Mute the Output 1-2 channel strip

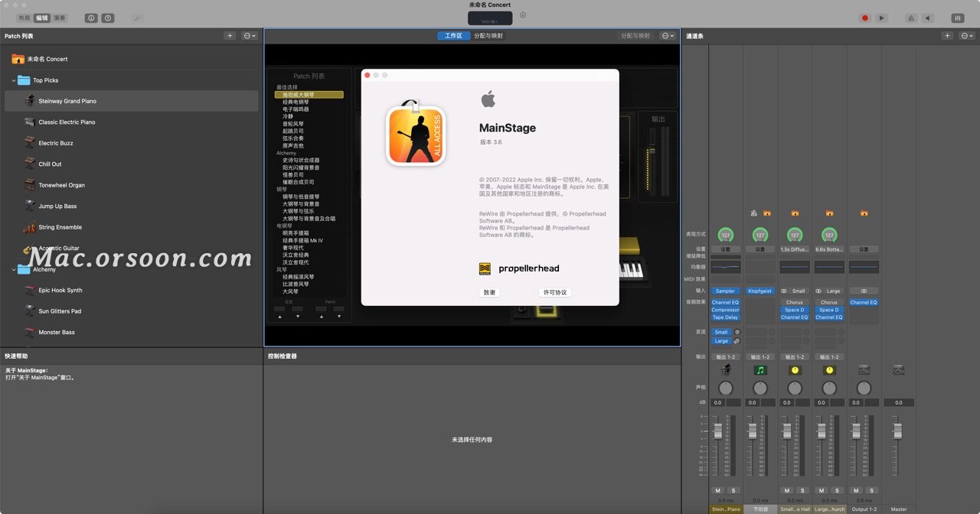tap(856, 490)
